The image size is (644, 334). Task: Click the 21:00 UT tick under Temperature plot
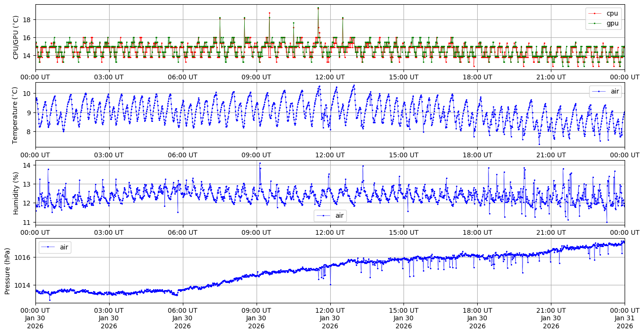click(551, 154)
